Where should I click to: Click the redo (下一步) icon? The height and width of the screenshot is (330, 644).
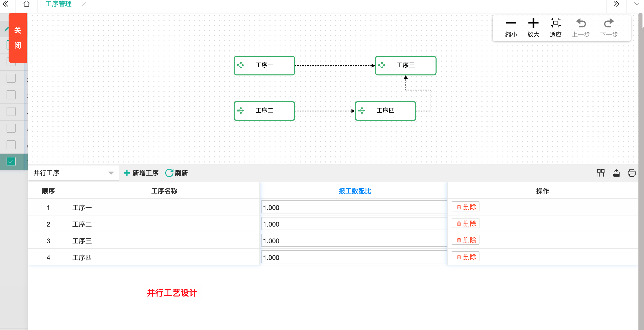point(609,23)
